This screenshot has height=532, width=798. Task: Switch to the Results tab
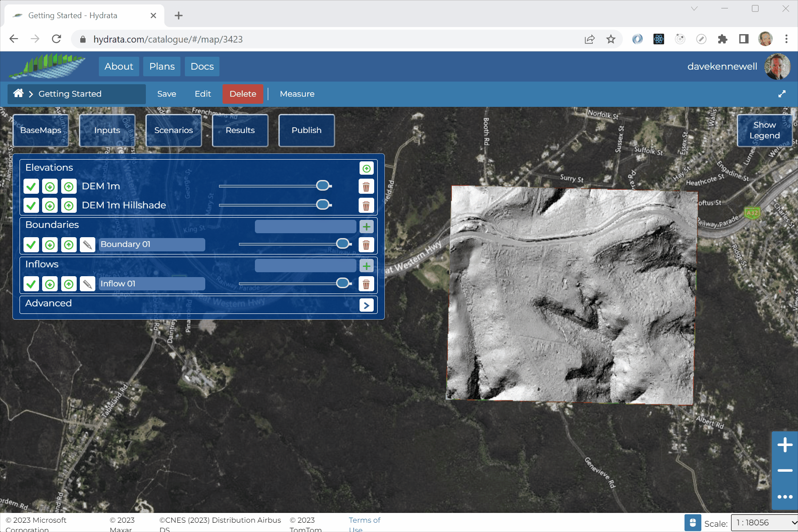click(x=240, y=130)
